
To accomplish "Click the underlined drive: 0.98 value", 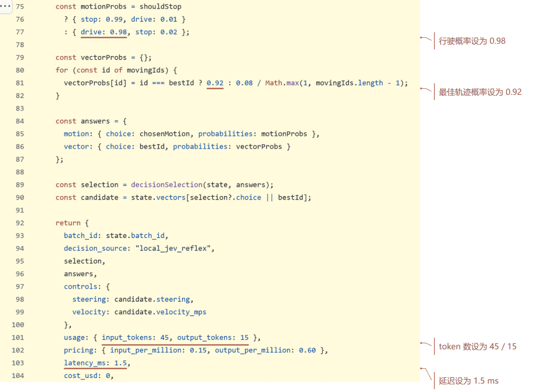I will [104, 32].
